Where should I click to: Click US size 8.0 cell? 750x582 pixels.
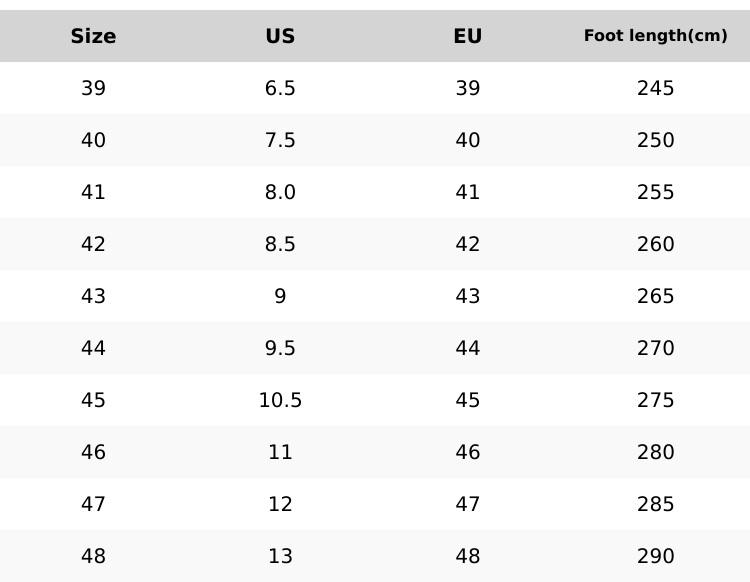[x=280, y=192]
